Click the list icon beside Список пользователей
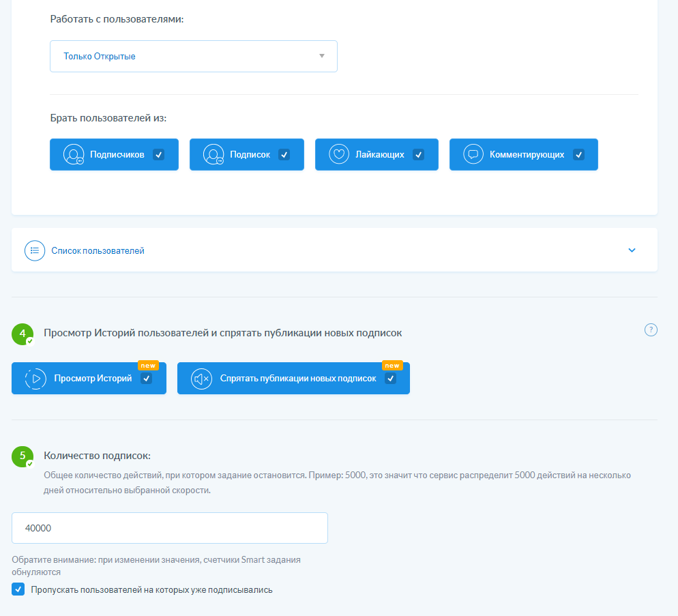678x616 pixels. (x=35, y=250)
